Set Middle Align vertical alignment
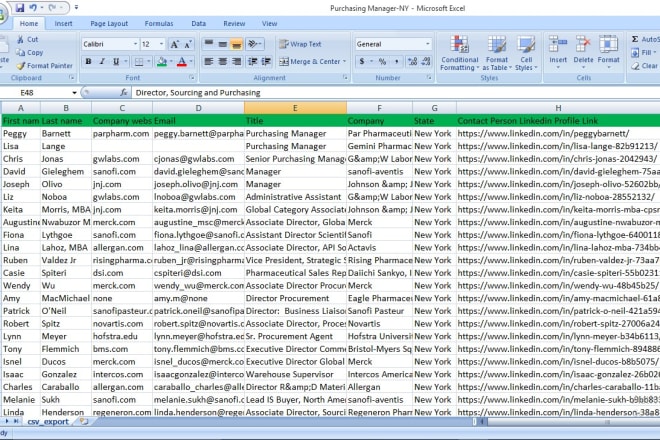This screenshot has height=440, width=660. 223,43
